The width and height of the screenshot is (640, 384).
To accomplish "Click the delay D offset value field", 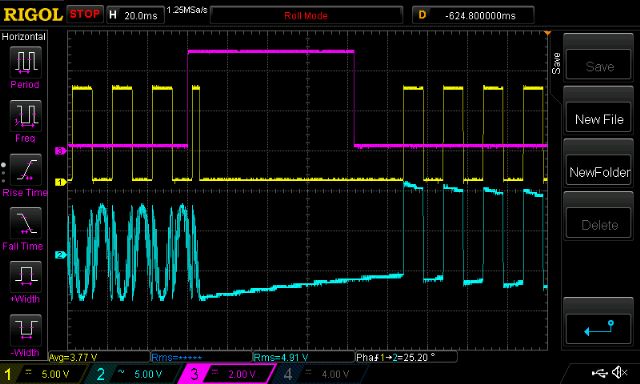I will [473, 16].
